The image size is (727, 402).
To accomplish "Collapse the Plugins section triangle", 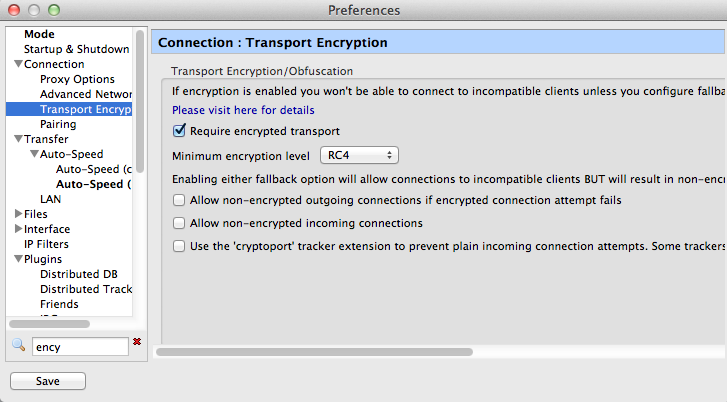I will click(19, 259).
